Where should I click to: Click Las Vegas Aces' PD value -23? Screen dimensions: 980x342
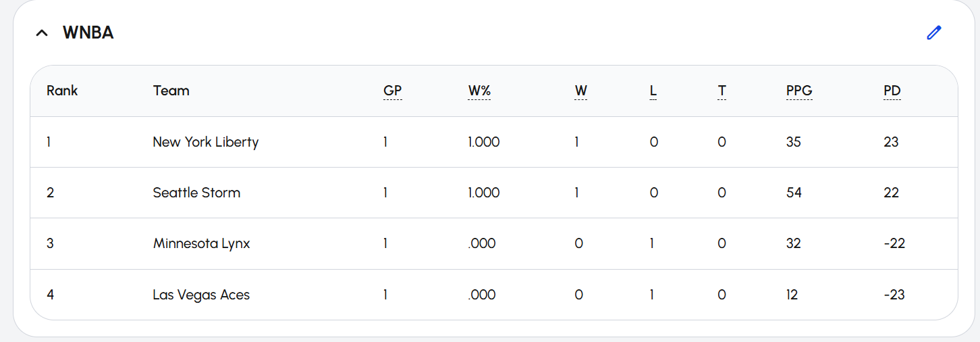point(894,295)
